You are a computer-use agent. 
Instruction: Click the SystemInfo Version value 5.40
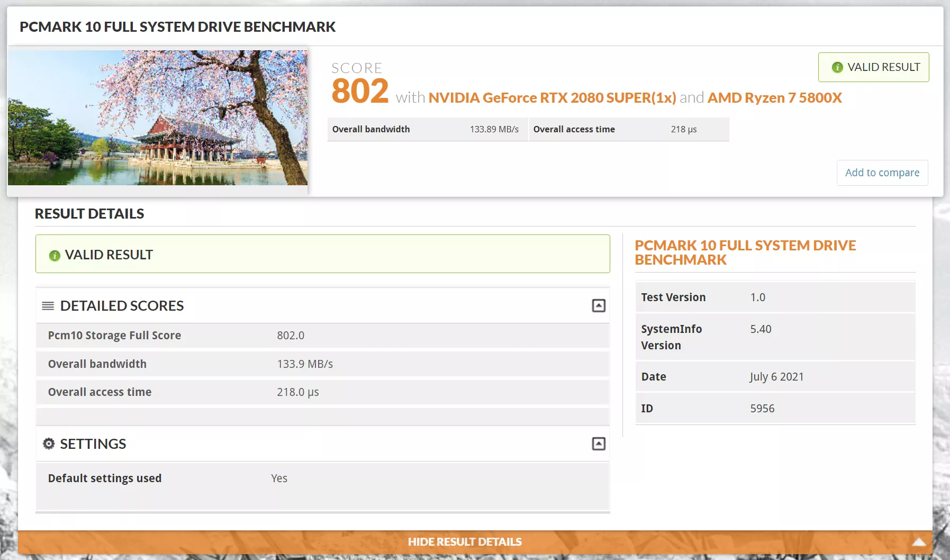(761, 329)
